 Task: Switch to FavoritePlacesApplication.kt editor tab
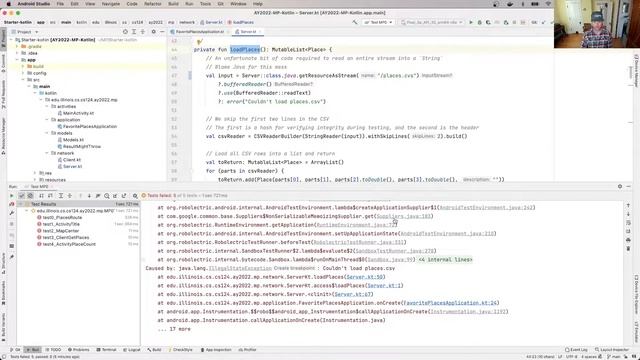tap(200, 32)
